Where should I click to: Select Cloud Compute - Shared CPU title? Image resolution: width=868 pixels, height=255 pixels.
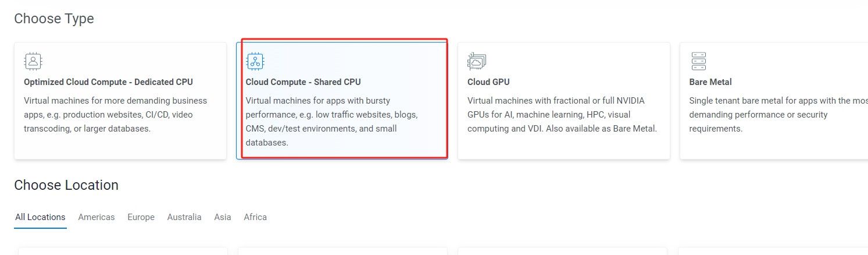pos(303,82)
